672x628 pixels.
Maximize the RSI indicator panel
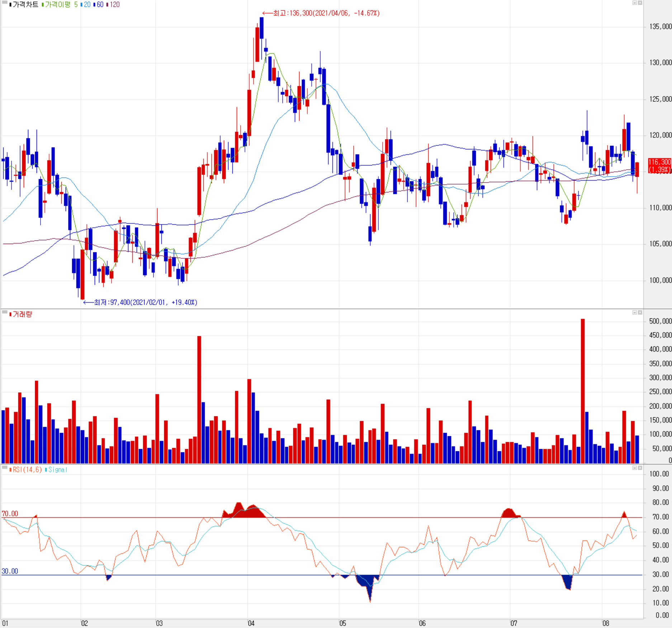pyautogui.click(x=634, y=468)
